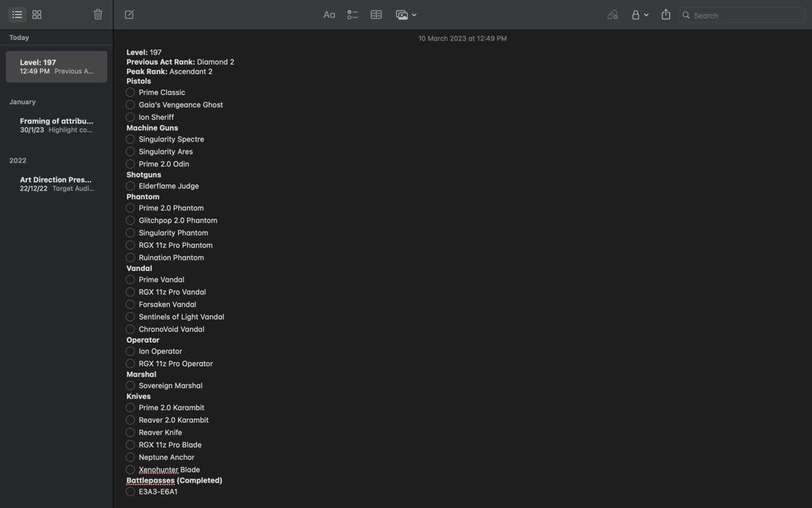Expand the media insert dropdown
The width and height of the screenshot is (812, 508).
click(x=407, y=14)
